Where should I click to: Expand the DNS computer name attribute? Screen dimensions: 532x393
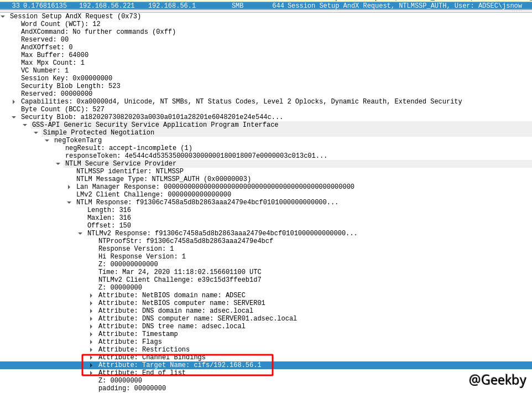tap(91, 319)
